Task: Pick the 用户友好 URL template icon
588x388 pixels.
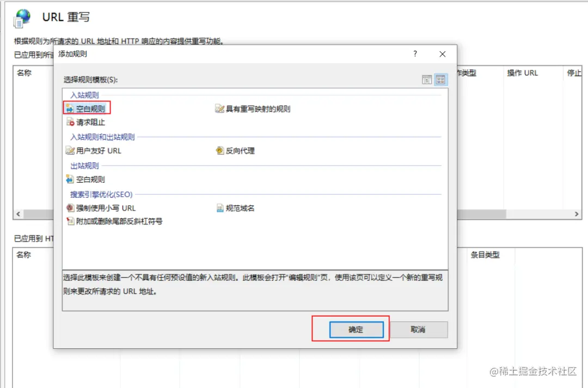Action: point(70,151)
